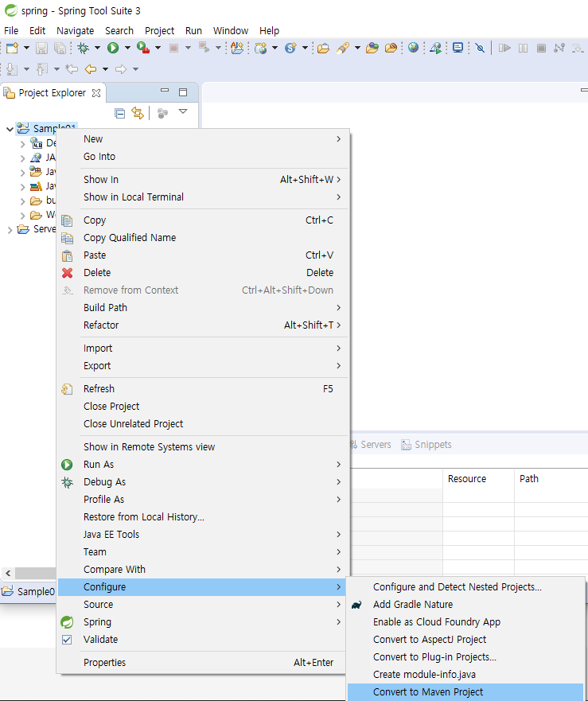The width and height of the screenshot is (588, 701).
Task: Open the External Tools dropdown arrow
Action: tap(158, 48)
